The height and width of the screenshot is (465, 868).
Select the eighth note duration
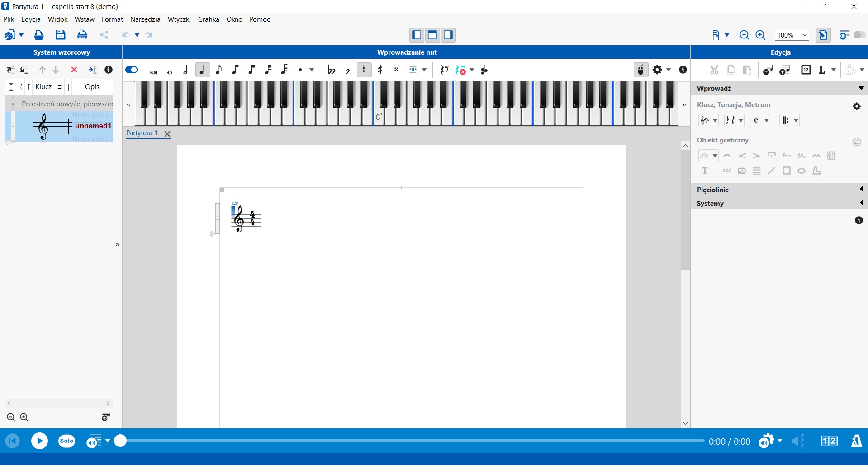click(219, 70)
